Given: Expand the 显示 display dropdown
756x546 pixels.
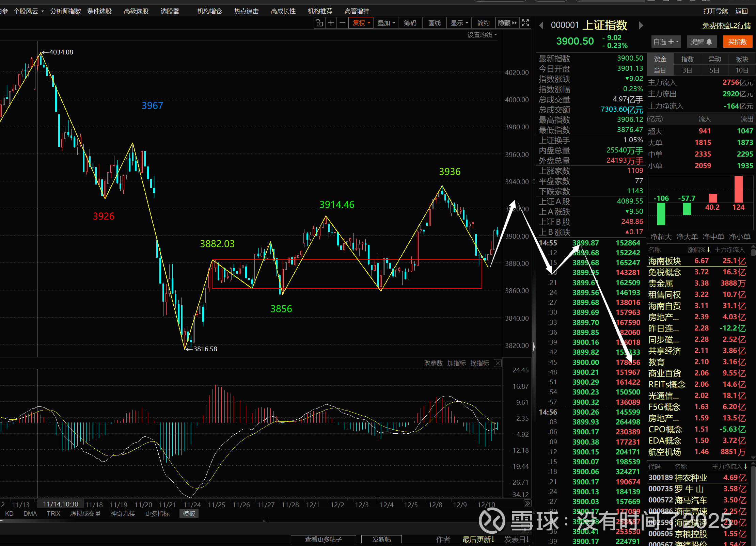Looking at the screenshot, I should [x=459, y=23].
